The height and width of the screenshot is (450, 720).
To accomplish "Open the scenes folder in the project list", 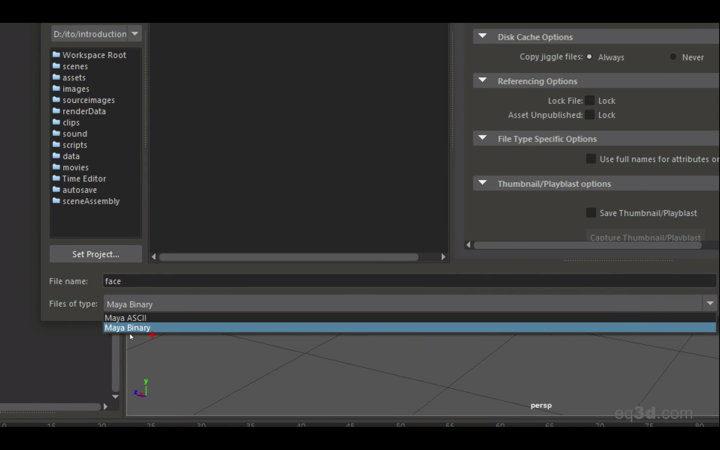I will pos(75,66).
